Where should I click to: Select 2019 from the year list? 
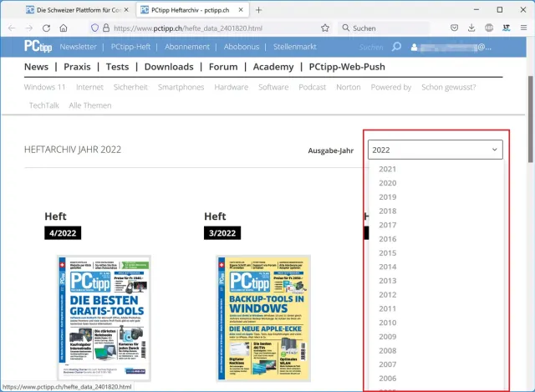click(387, 196)
